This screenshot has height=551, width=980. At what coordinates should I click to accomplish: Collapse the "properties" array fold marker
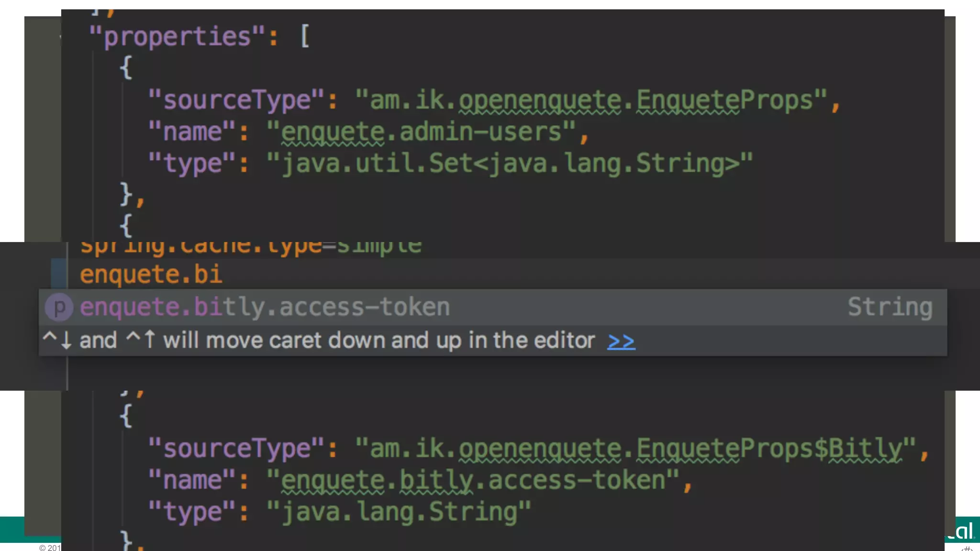(61, 37)
